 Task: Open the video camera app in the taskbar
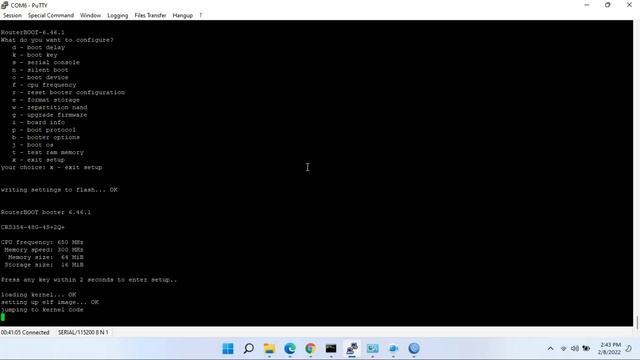(x=393, y=349)
